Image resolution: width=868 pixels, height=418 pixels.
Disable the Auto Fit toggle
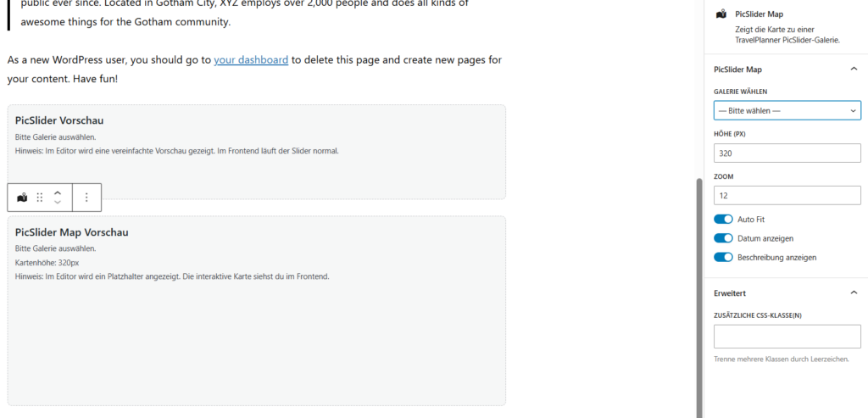(723, 219)
